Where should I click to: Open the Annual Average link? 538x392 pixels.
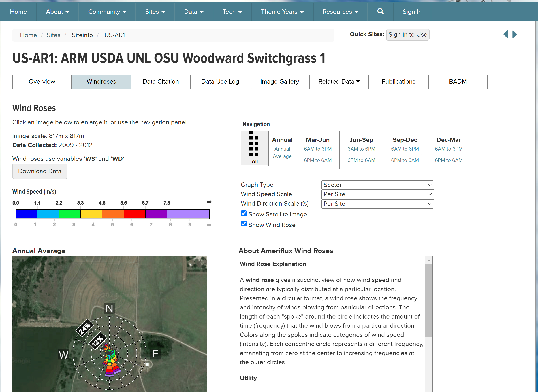(282, 153)
